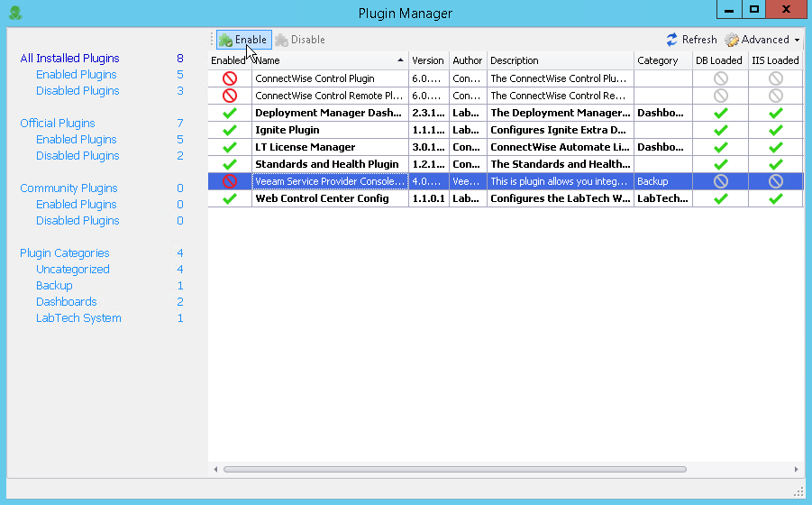Viewport: 812px width, 505px height.
Task: Select the 'ConnectWise Control Plugin' name cell
Action: click(x=330, y=78)
